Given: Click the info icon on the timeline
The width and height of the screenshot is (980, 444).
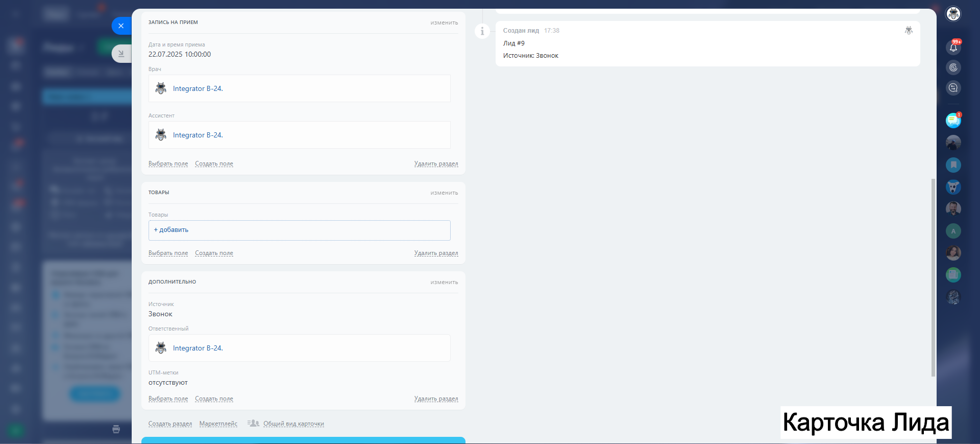Looking at the screenshot, I should point(482,31).
